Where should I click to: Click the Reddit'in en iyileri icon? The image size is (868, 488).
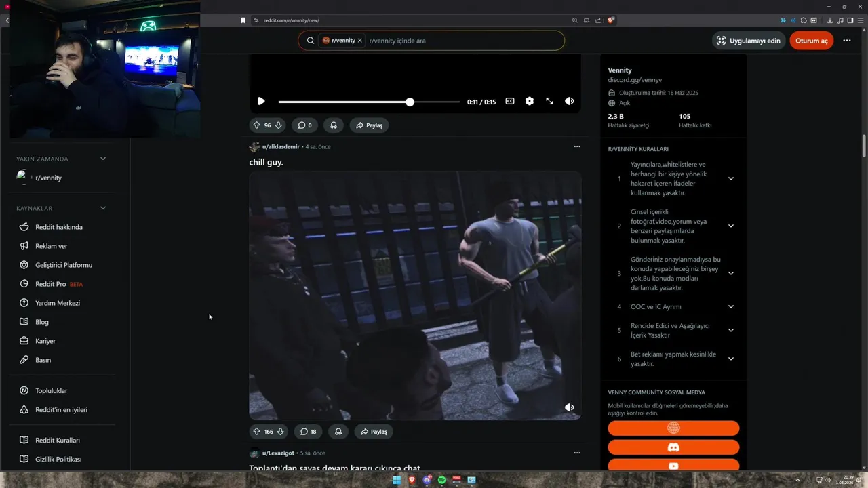point(24,410)
